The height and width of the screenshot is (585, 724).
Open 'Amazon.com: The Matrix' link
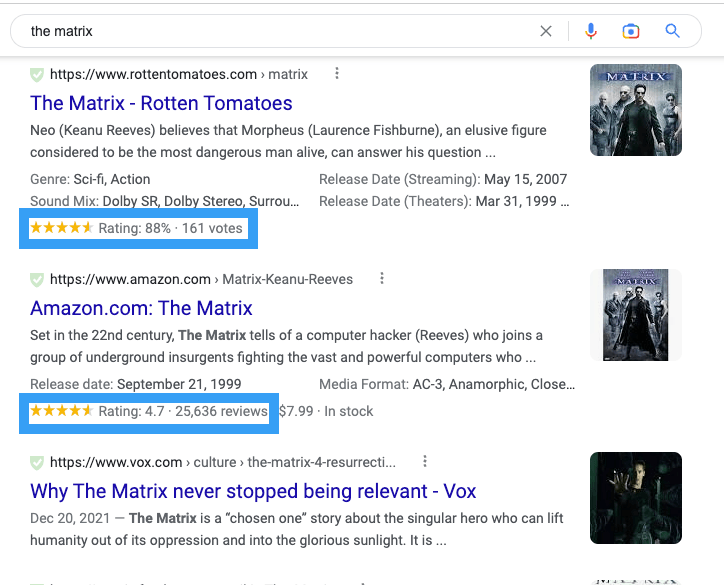click(x=141, y=308)
